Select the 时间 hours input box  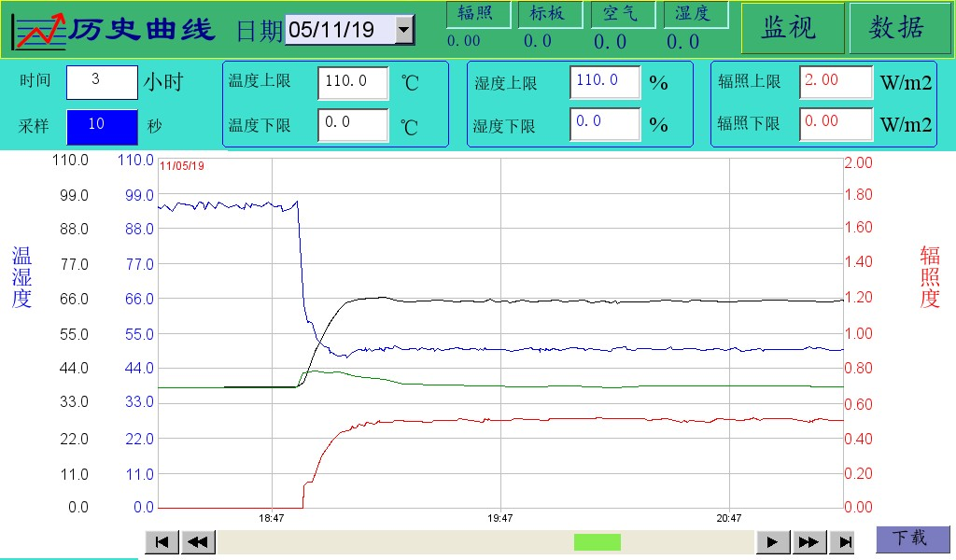102,82
